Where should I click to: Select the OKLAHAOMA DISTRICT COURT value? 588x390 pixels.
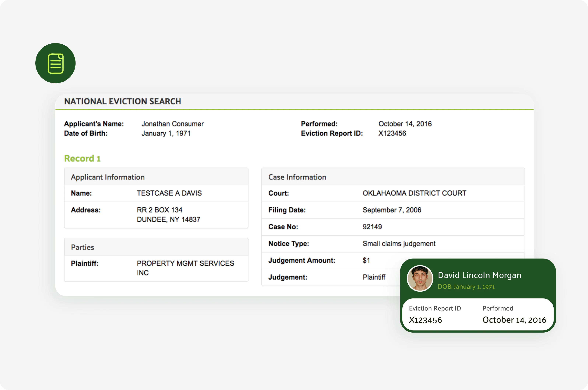(414, 193)
